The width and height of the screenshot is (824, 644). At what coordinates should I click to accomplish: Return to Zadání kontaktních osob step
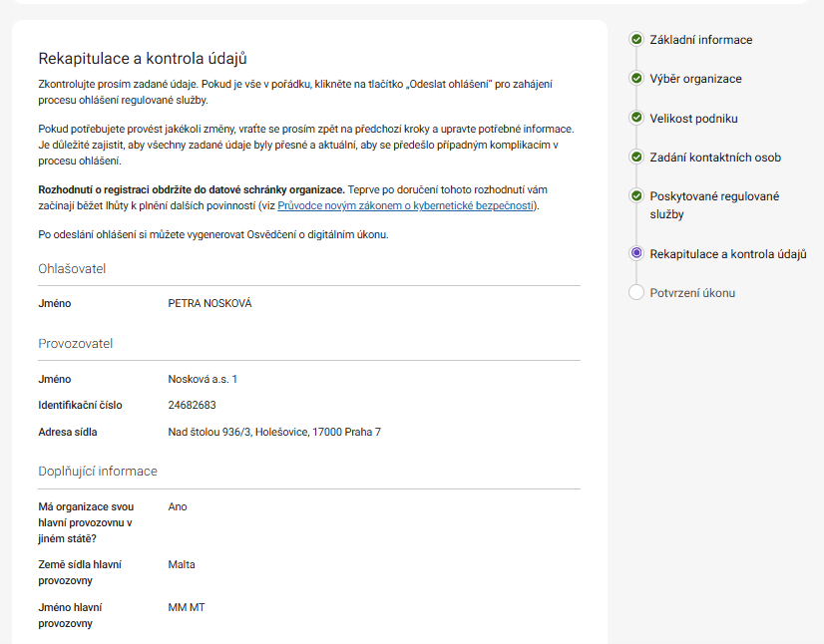pyautogui.click(x=714, y=157)
